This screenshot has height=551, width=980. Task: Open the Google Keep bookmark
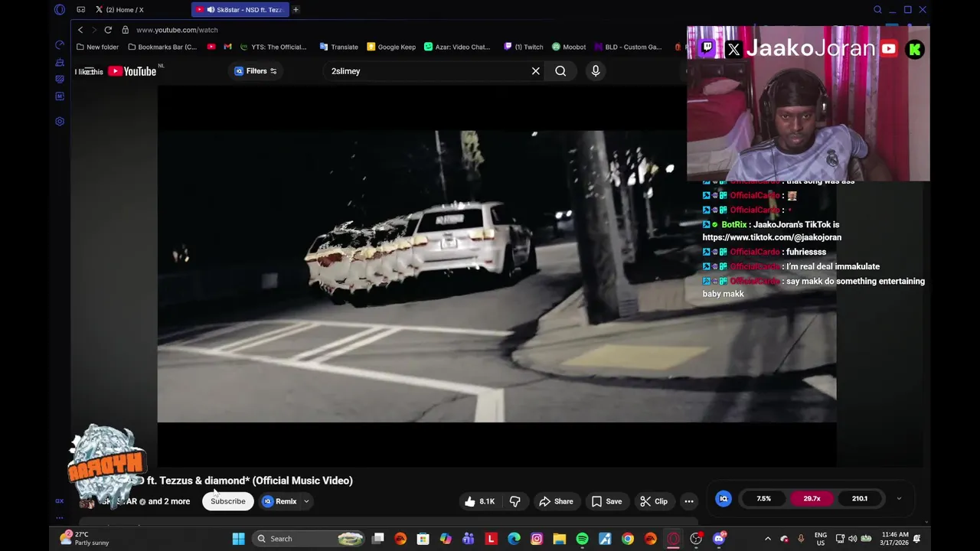coord(391,47)
